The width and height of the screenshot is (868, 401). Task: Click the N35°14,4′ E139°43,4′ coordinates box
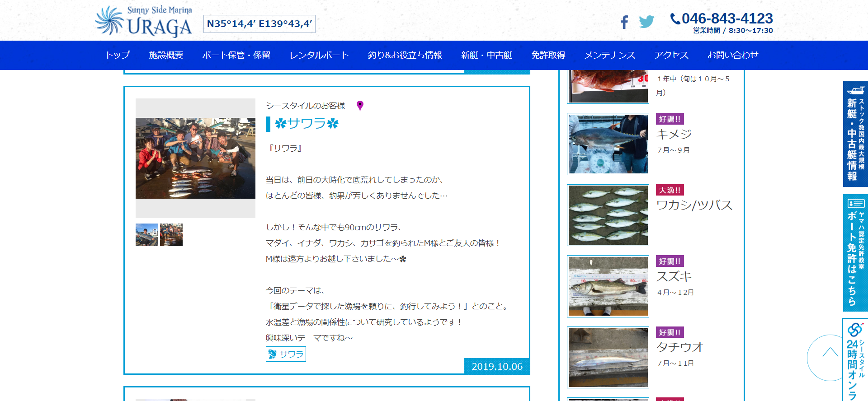[259, 24]
